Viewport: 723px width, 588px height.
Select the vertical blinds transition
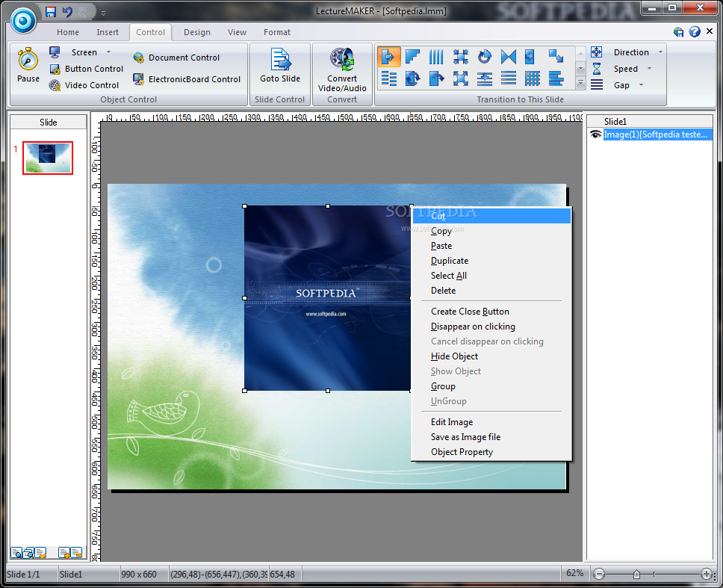tap(437, 57)
